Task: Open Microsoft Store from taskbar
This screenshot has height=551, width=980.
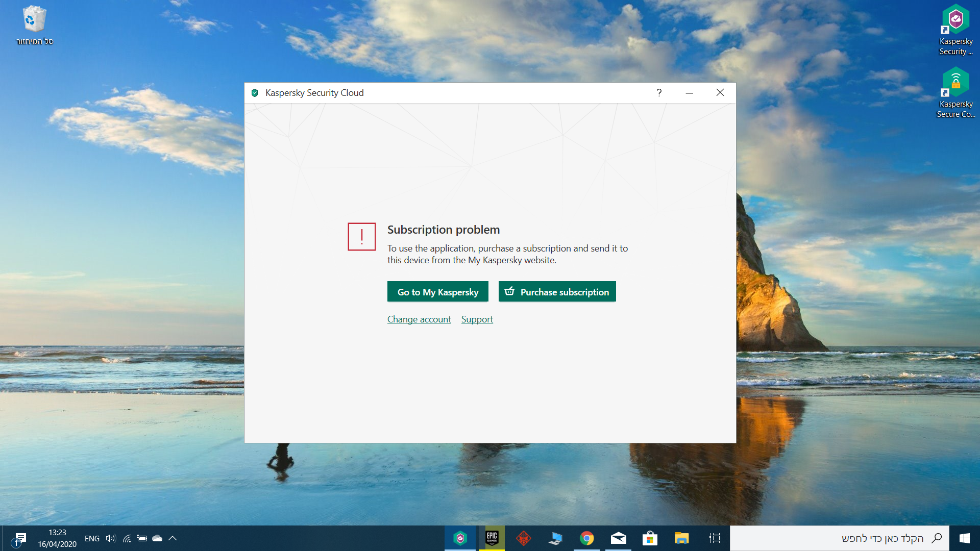Action: coord(650,538)
